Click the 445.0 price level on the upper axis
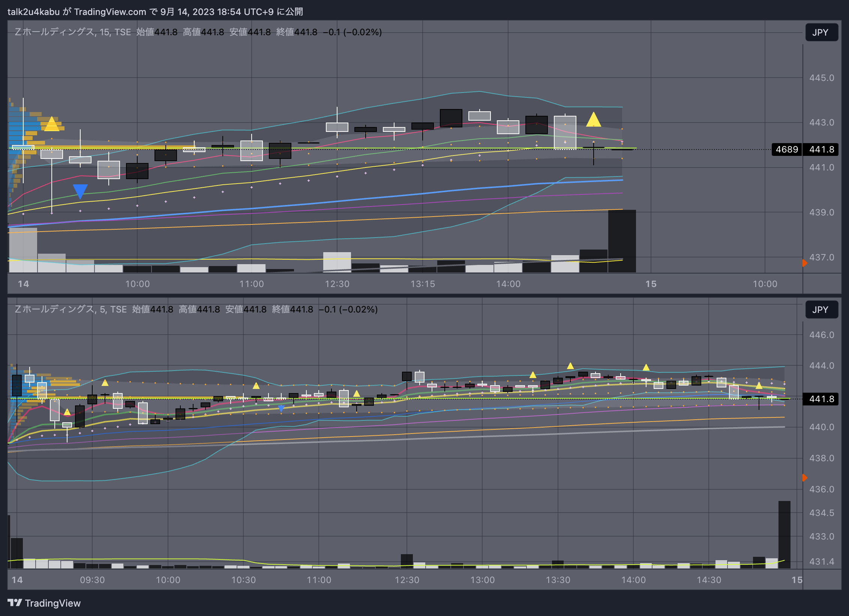The height and width of the screenshot is (616, 849). pos(822,78)
